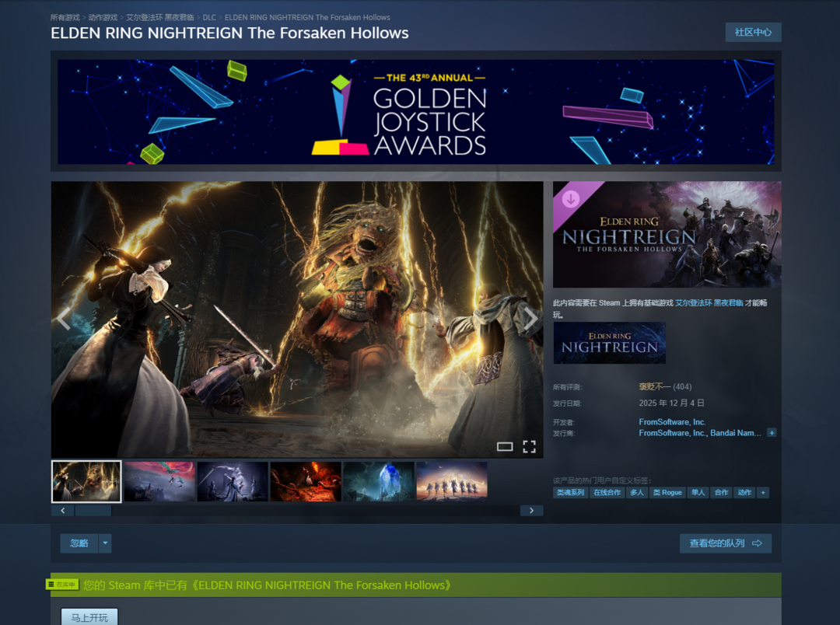The height and width of the screenshot is (625, 840).
Task: Open the FromSoftware, Inc. developer link
Action: pyautogui.click(x=672, y=422)
